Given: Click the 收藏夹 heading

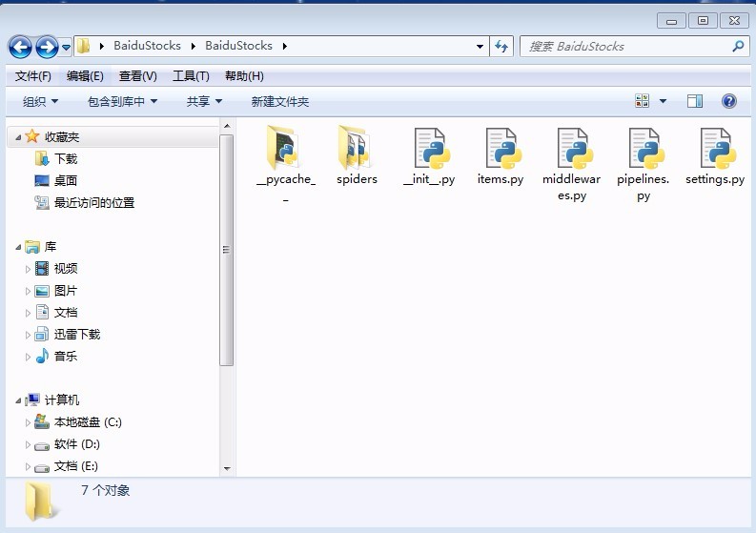Looking at the screenshot, I should pyautogui.click(x=62, y=137).
